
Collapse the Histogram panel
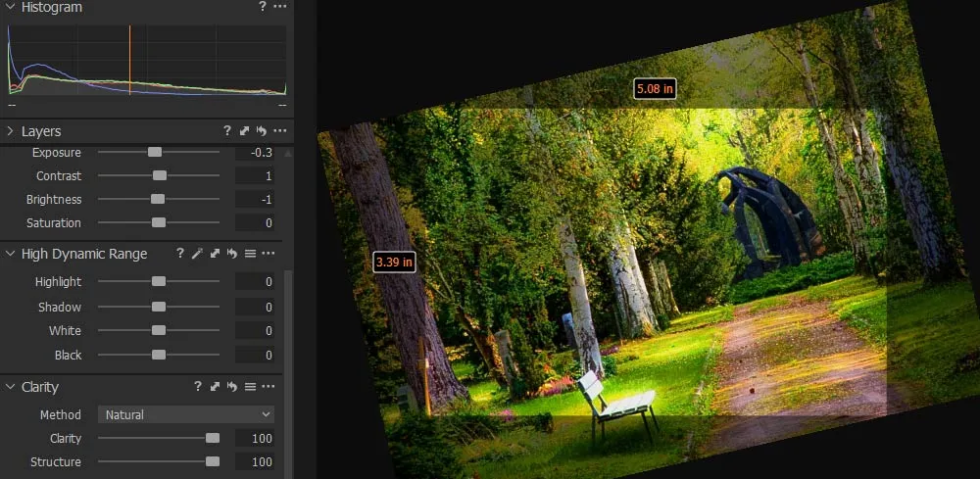[x=10, y=8]
